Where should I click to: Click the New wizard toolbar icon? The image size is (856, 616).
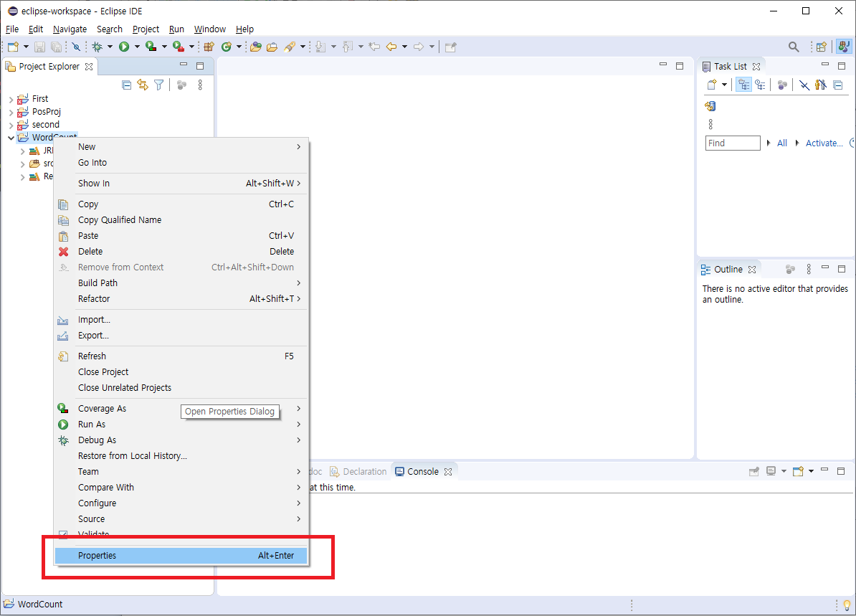(x=13, y=47)
